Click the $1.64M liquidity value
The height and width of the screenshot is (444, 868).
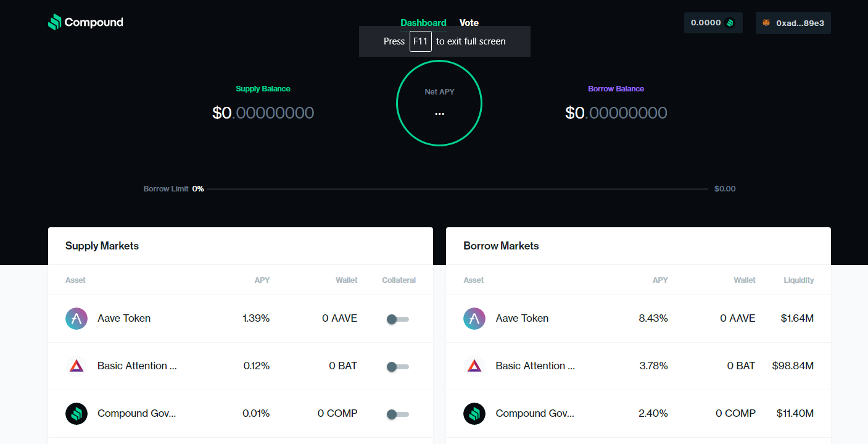point(797,319)
